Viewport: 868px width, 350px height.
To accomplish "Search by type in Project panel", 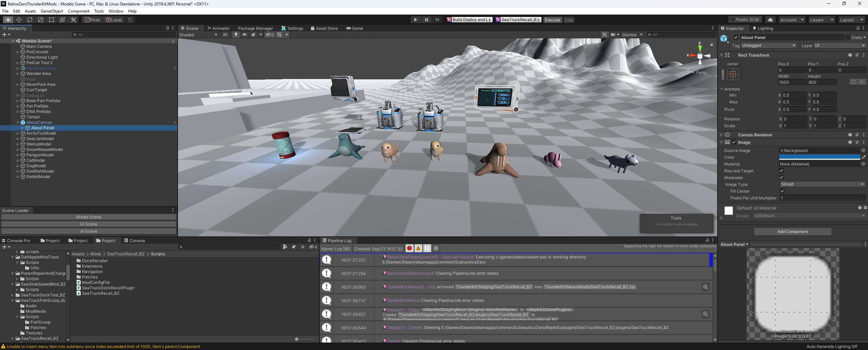I will (x=285, y=247).
